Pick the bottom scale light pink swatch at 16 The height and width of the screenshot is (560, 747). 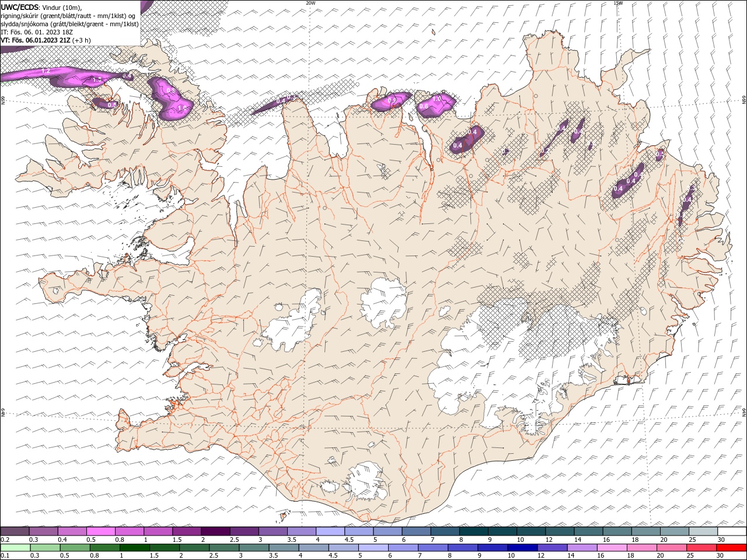click(x=612, y=548)
